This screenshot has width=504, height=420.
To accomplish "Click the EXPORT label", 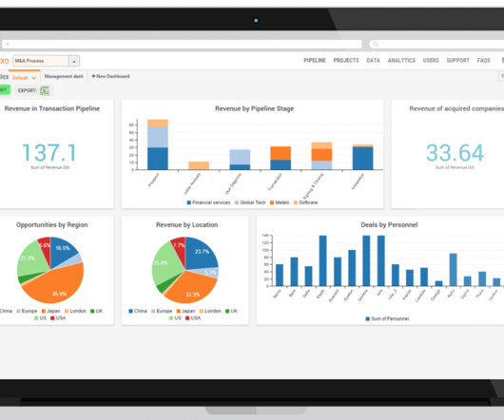I will click(x=27, y=90).
